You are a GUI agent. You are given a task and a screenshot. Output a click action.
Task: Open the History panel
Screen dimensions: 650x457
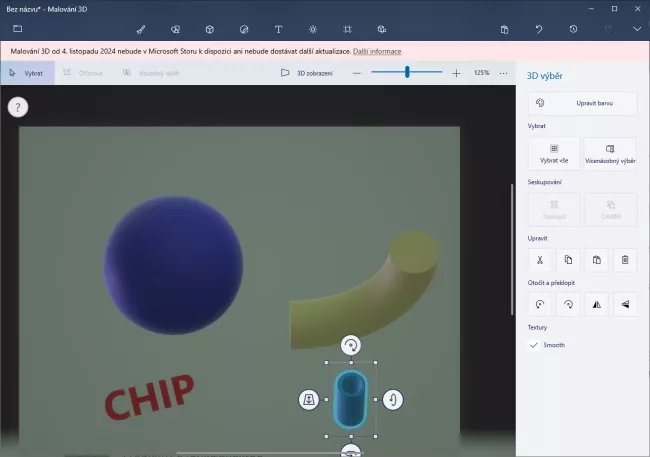click(x=573, y=29)
